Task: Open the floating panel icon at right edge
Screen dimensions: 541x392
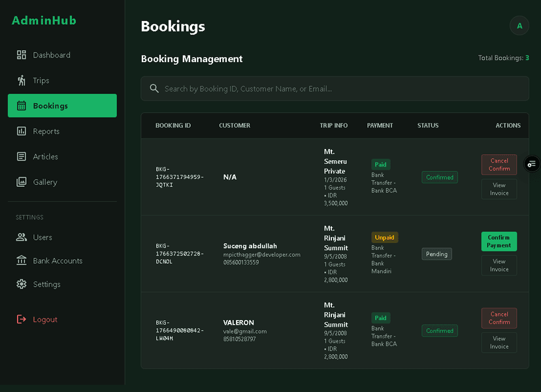Action: [532, 163]
